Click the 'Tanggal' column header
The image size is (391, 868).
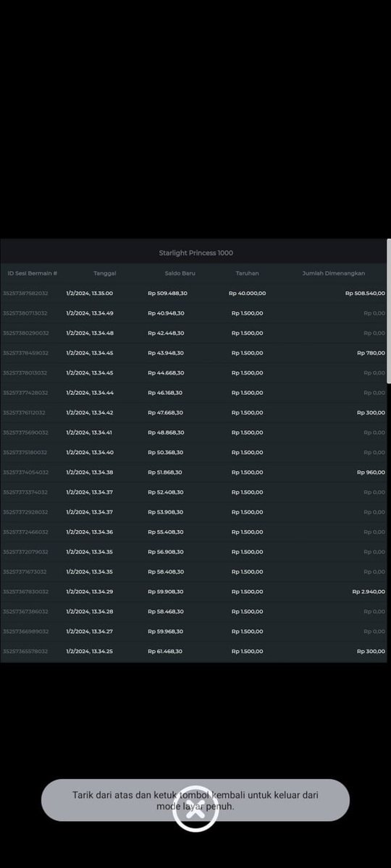105,273
